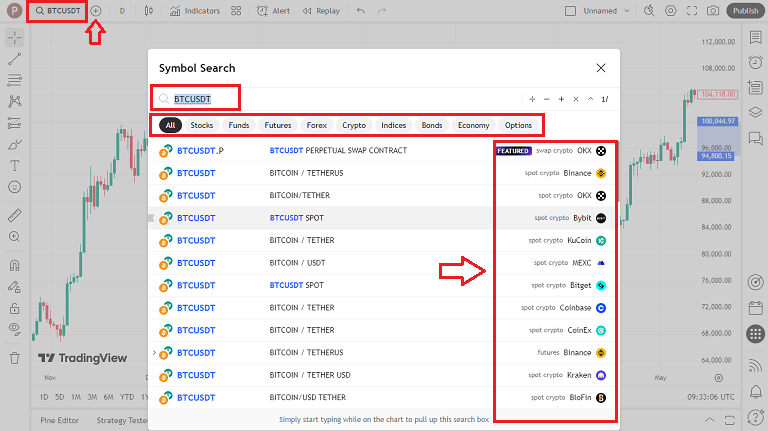Screen dimensions: 768x431
Task: Open the calendar panel icon
Action: 755,308
